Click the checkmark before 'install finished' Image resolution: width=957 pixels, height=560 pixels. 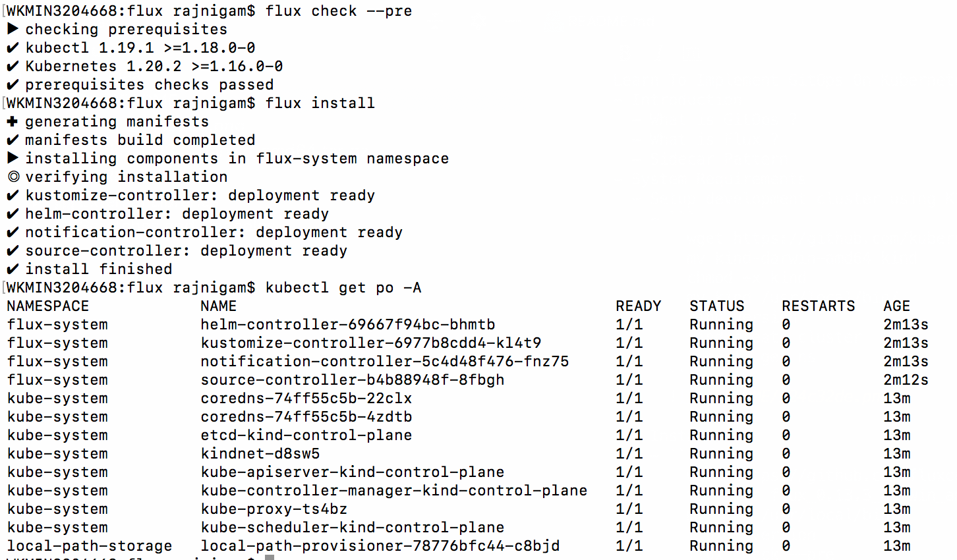pyautogui.click(x=13, y=269)
